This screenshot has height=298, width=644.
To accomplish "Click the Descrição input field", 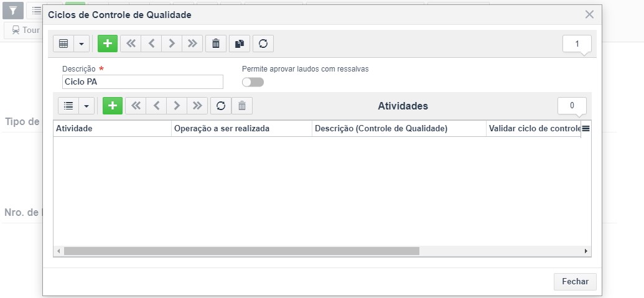I will point(142,81).
